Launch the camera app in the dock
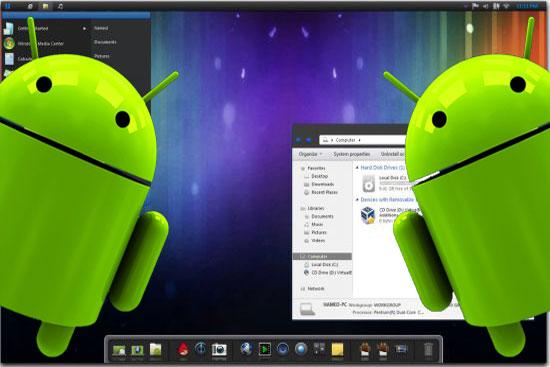Image resolution: width=550 pixels, height=367 pixels. pyautogui.click(x=219, y=349)
